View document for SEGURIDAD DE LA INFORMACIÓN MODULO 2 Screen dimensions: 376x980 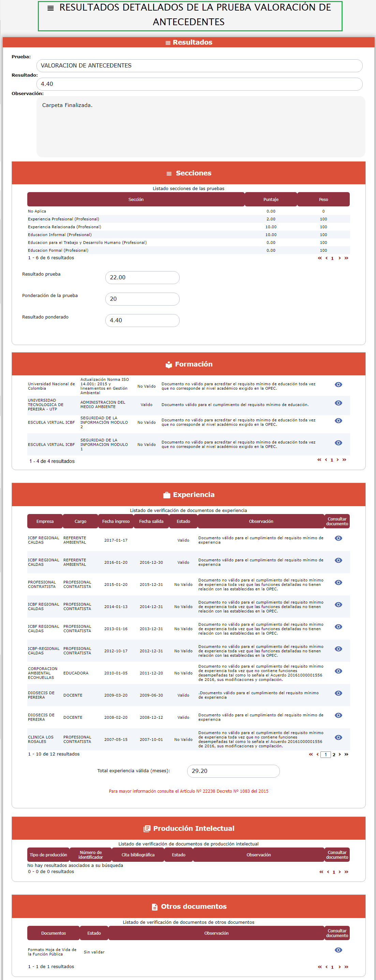pos(338,421)
